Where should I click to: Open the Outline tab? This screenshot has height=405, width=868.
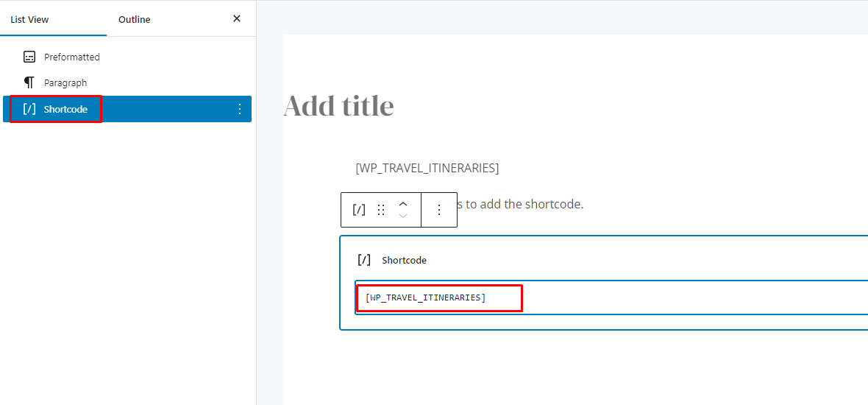pyautogui.click(x=134, y=19)
